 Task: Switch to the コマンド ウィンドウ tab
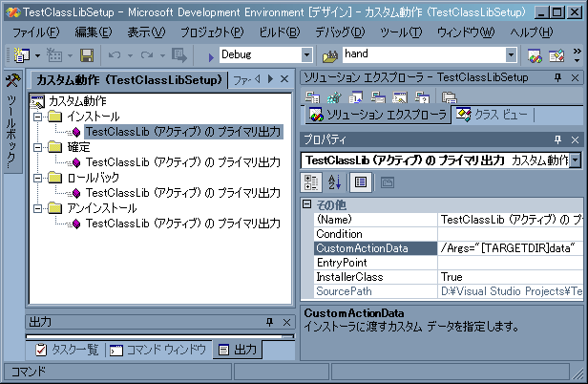pos(157,350)
